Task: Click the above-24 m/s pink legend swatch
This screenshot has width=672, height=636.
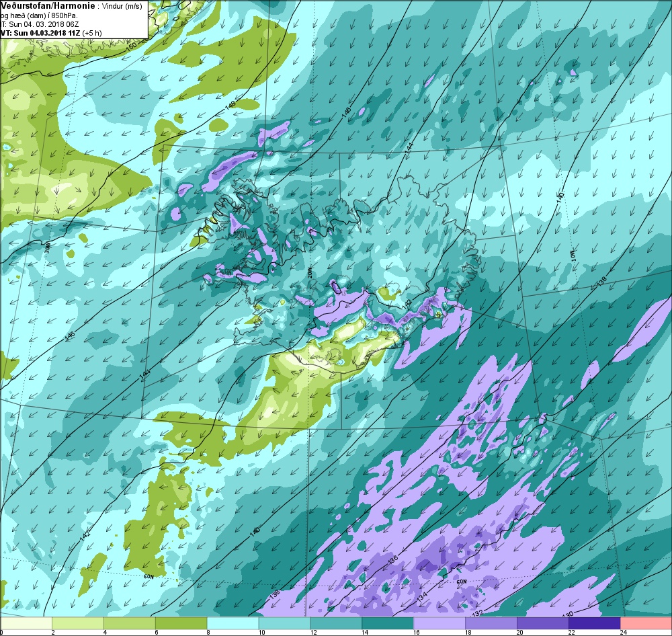Action: point(646,623)
